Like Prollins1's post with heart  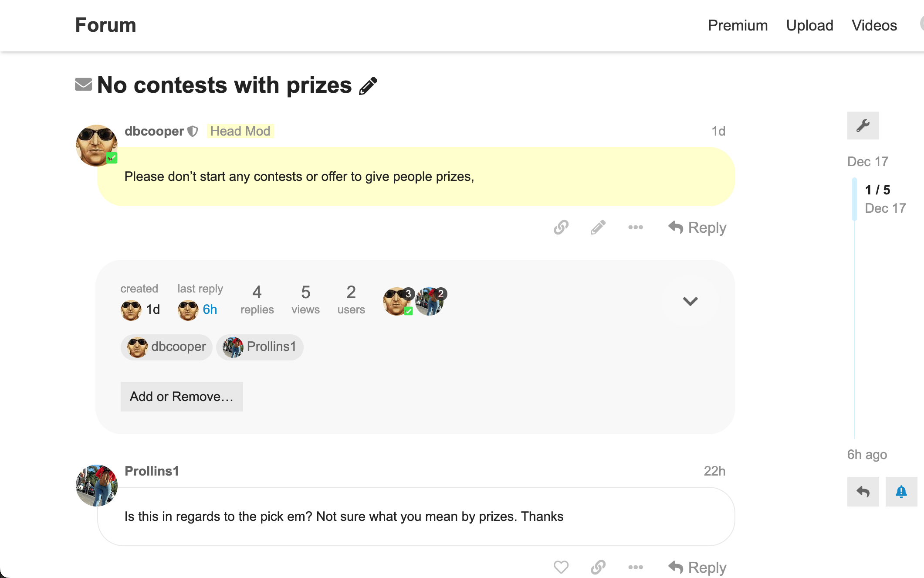point(561,567)
